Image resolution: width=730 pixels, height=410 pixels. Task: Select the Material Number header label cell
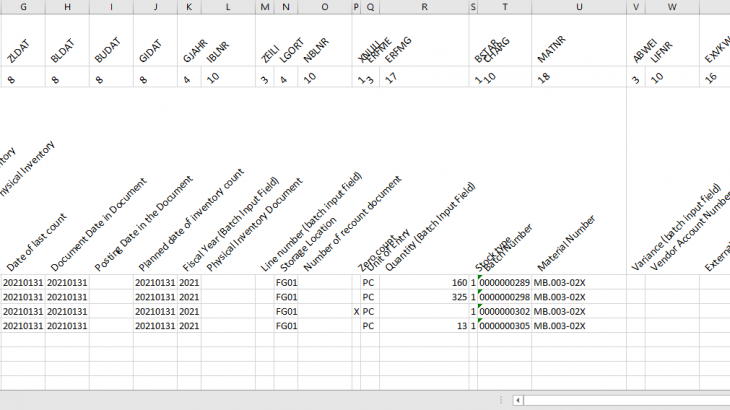(579, 240)
